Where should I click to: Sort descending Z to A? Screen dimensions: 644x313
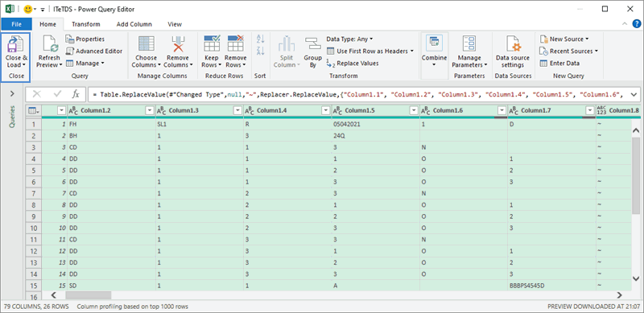(260, 51)
